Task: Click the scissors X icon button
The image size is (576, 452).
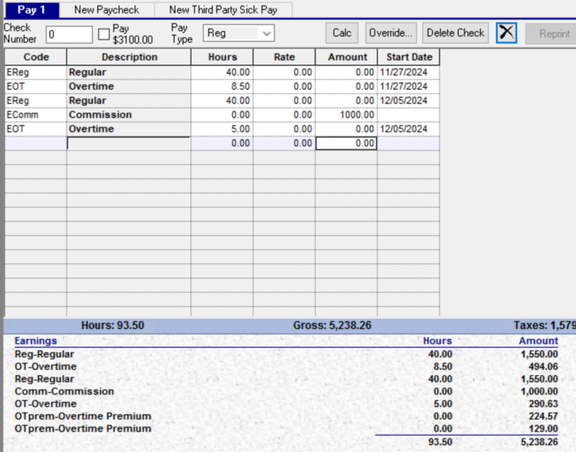Action: pyautogui.click(x=506, y=33)
